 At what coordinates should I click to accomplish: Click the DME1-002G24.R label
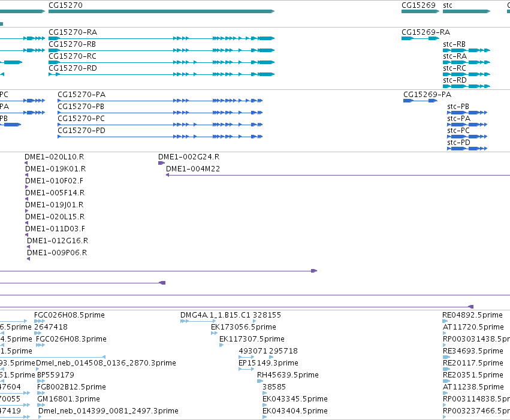pos(189,157)
